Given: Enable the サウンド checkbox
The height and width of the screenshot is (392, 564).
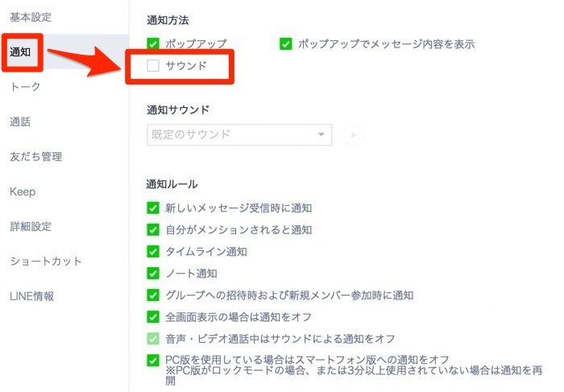Looking at the screenshot, I should [x=153, y=66].
